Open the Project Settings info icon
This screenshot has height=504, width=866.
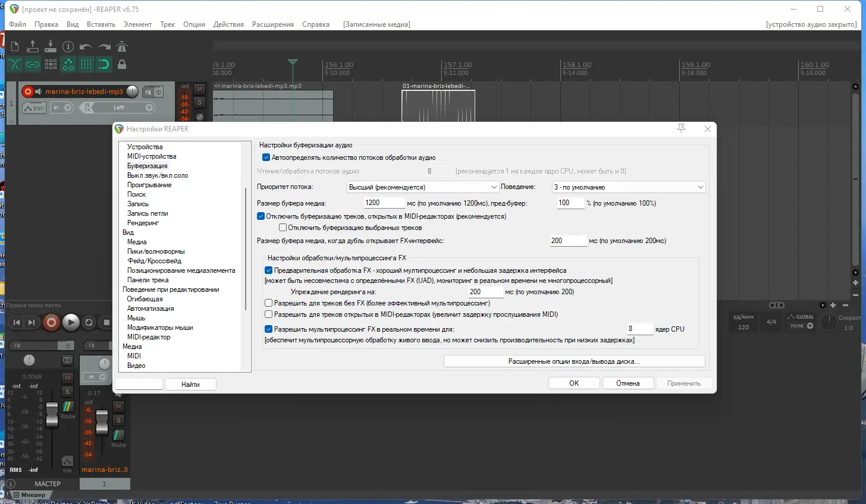tap(68, 46)
